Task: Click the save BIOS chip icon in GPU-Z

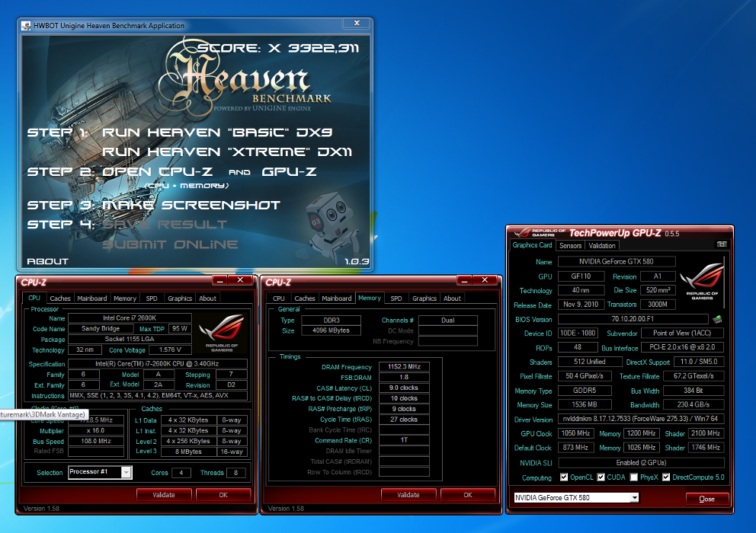Action: coord(717,319)
